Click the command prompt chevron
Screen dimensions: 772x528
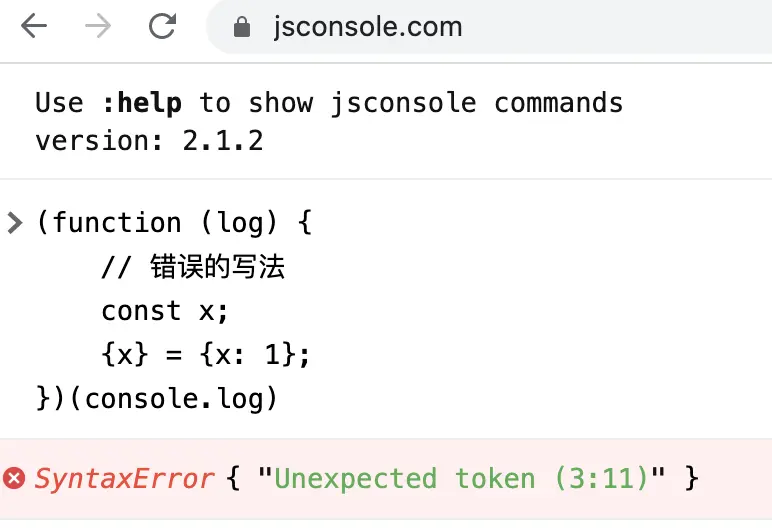tap(15, 223)
